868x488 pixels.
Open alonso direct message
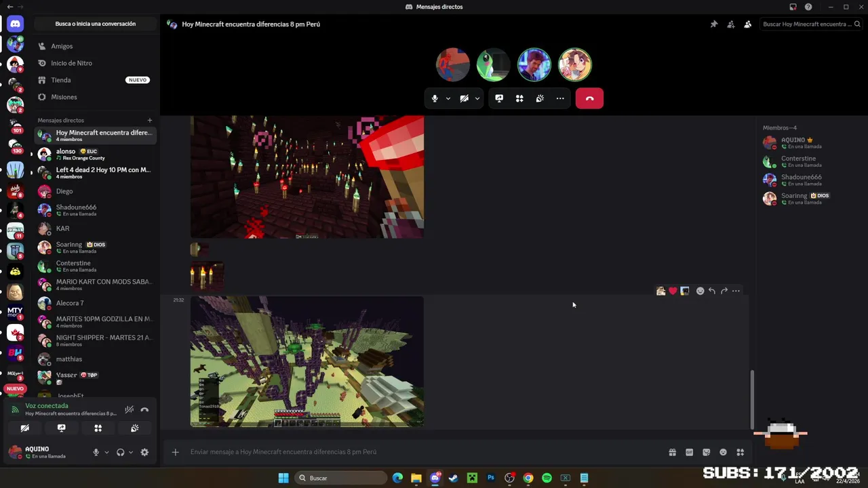pyautogui.click(x=95, y=154)
